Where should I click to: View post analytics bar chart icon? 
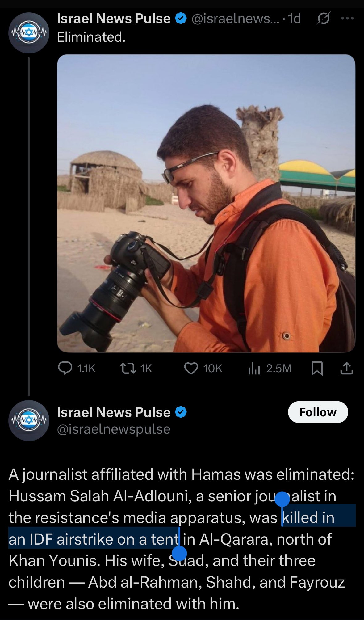click(x=254, y=368)
